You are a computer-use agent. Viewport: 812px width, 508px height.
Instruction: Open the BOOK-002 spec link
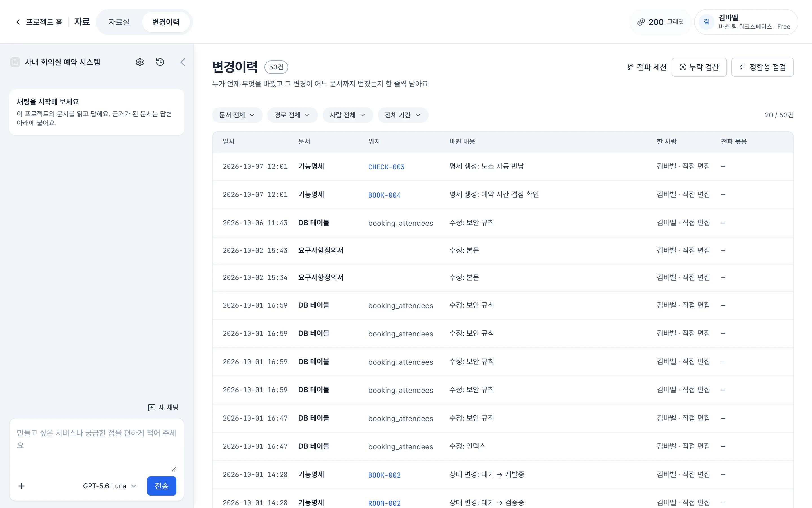click(384, 475)
